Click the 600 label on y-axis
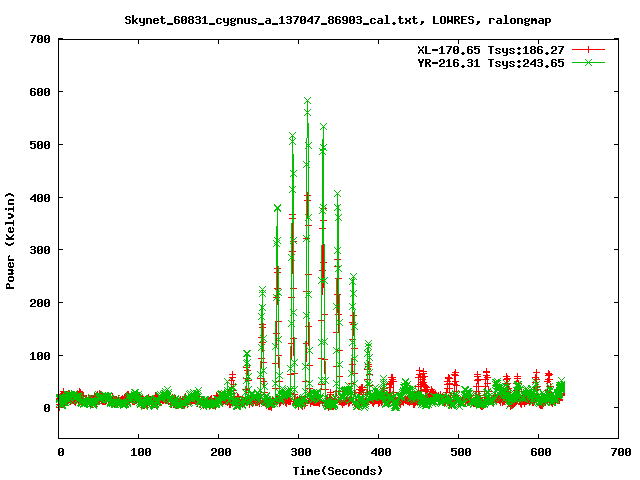640x480 pixels. tap(40, 92)
